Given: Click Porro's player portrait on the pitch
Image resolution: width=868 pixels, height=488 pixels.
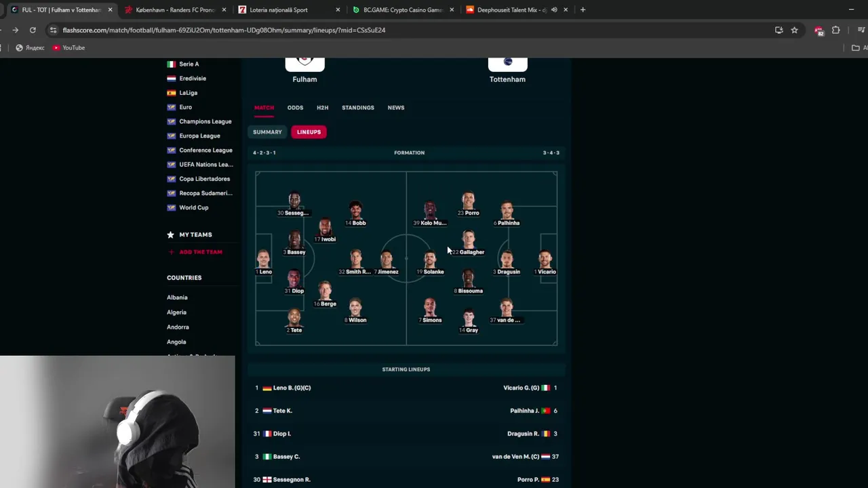Looking at the screenshot, I should click(x=469, y=201).
